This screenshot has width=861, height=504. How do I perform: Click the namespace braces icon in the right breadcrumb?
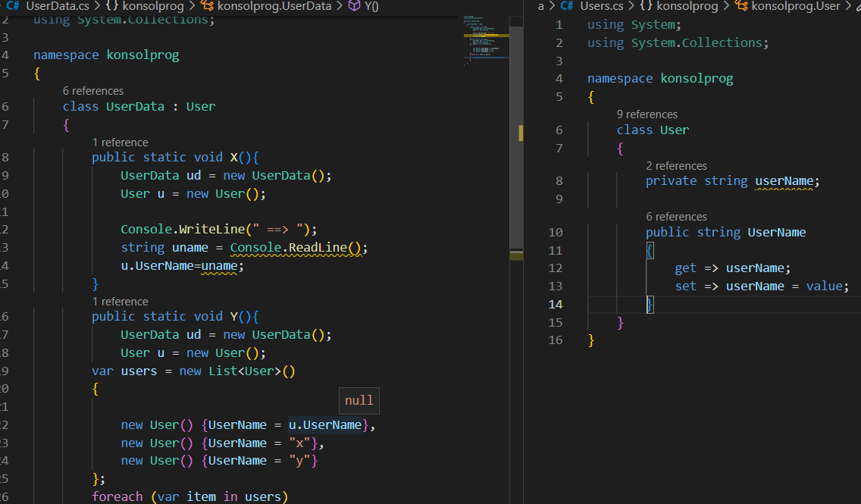[x=647, y=6]
